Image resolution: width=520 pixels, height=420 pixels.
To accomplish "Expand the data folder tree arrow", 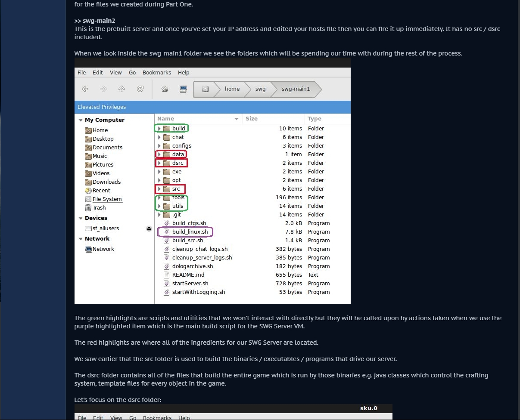I will point(159,154).
